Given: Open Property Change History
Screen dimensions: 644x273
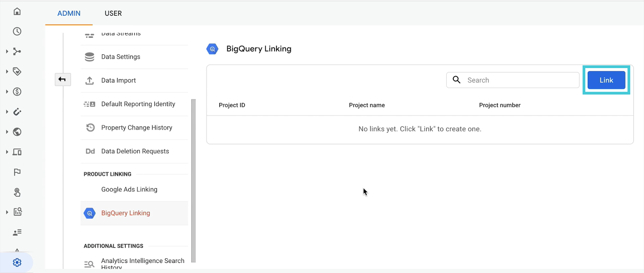Looking at the screenshot, I should click(134, 128).
